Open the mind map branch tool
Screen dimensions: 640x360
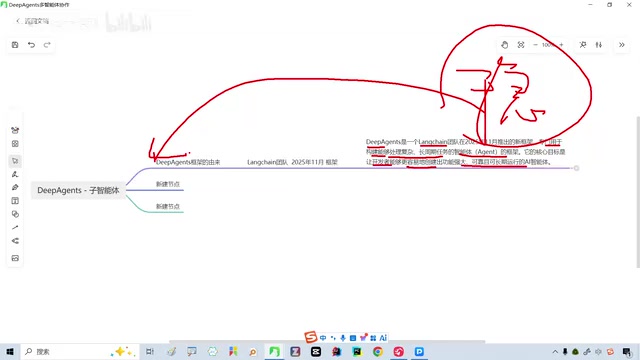(15, 241)
